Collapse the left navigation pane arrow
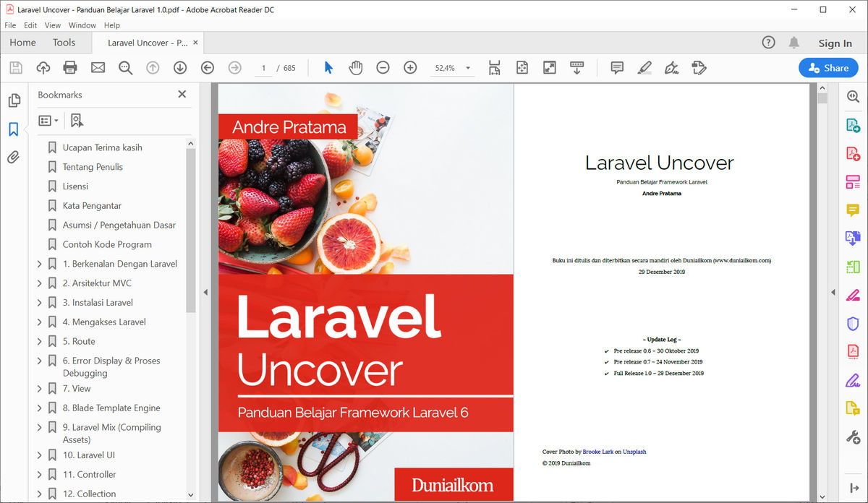This screenshot has width=868, height=503. [205, 293]
